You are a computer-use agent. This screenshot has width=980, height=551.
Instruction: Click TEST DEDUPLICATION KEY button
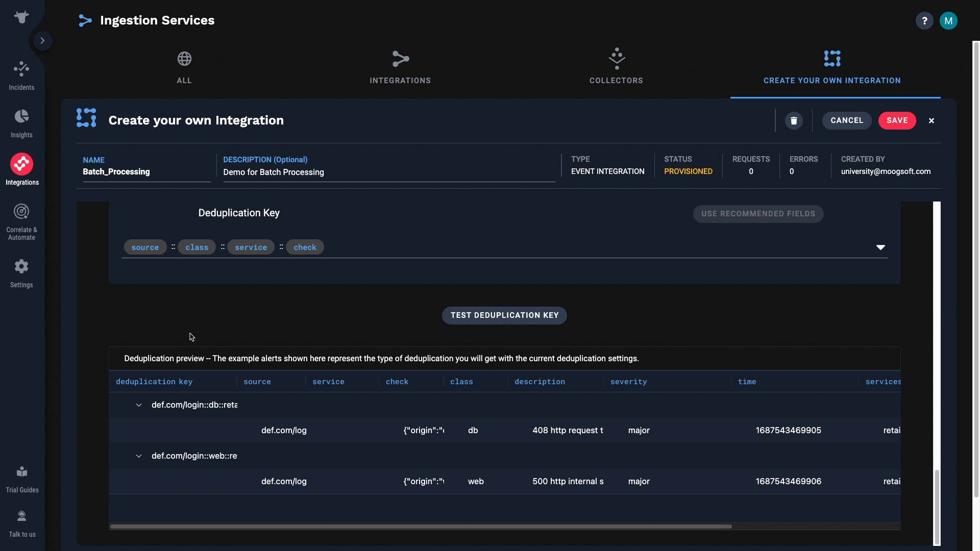pyautogui.click(x=504, y=315)
